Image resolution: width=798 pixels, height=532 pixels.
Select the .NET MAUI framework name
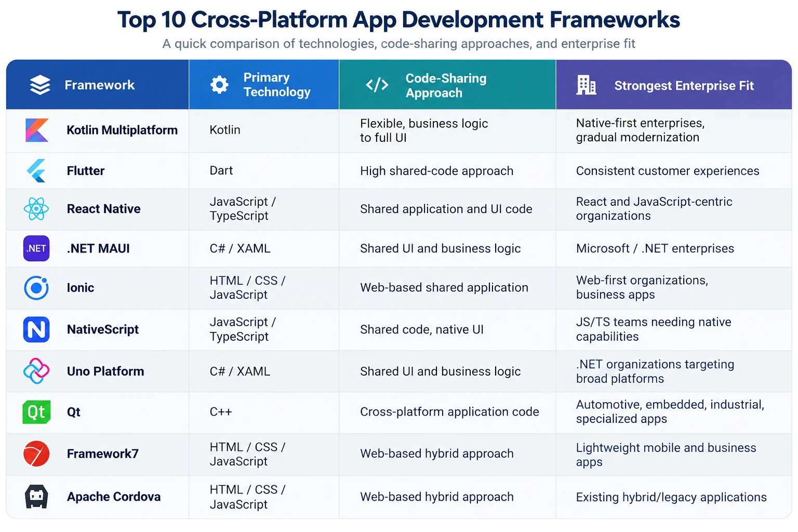[98, 249]
